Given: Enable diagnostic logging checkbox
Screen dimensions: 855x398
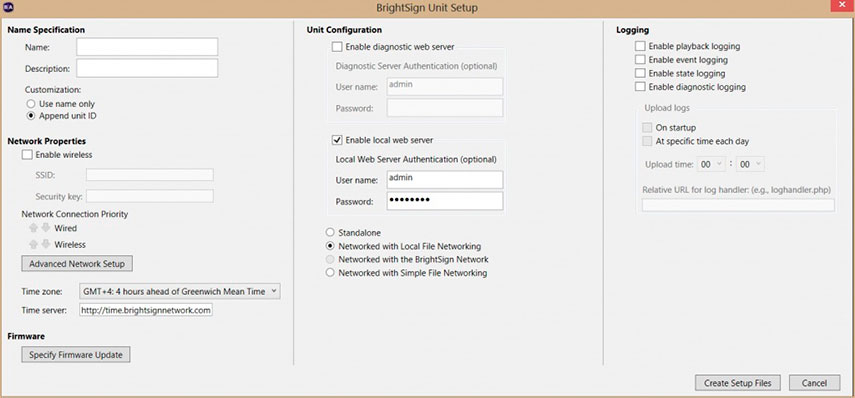Looking at the screenshot, I should point(640,87).
